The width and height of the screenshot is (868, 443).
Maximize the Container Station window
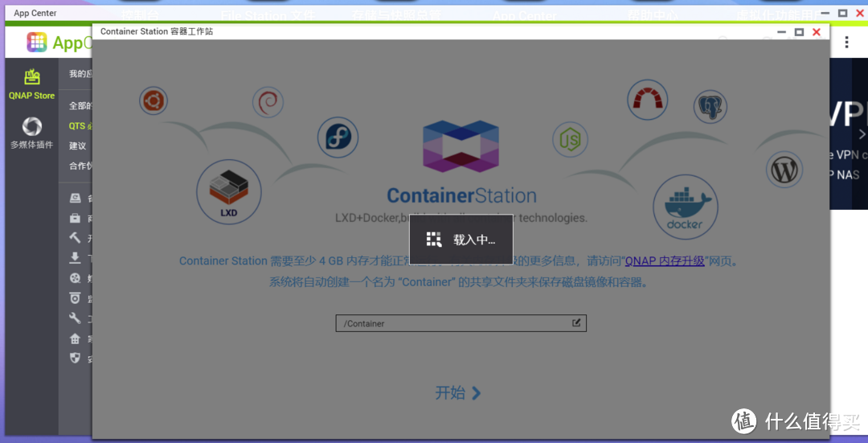coord(799,32)
